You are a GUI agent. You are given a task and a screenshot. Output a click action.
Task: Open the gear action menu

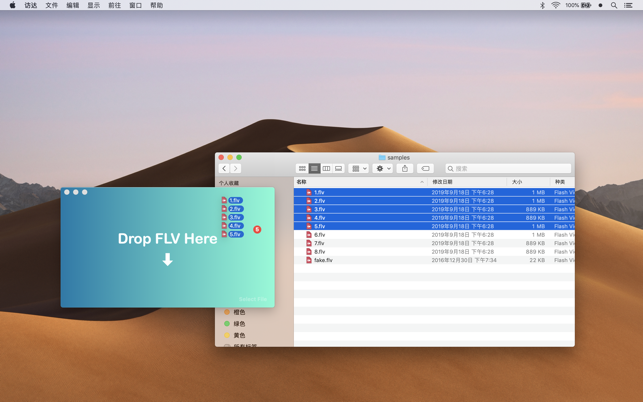pyautogui.click(x=383, y=169)
